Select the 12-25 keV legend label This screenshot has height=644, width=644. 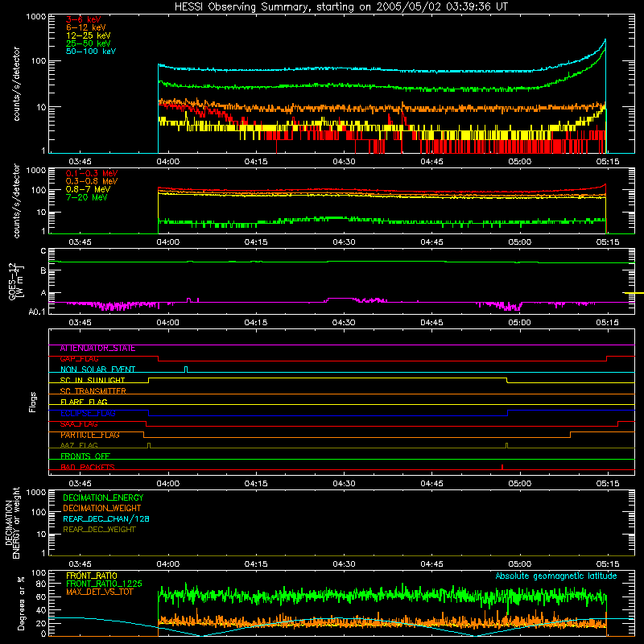(x=89, y=35)
